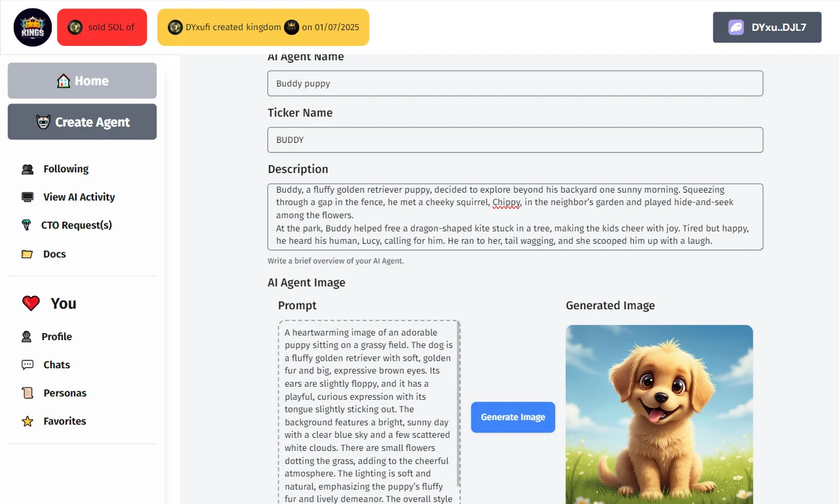Open the Chats menu item
This screenshot has height=504, width=839.
coord(56,365)
